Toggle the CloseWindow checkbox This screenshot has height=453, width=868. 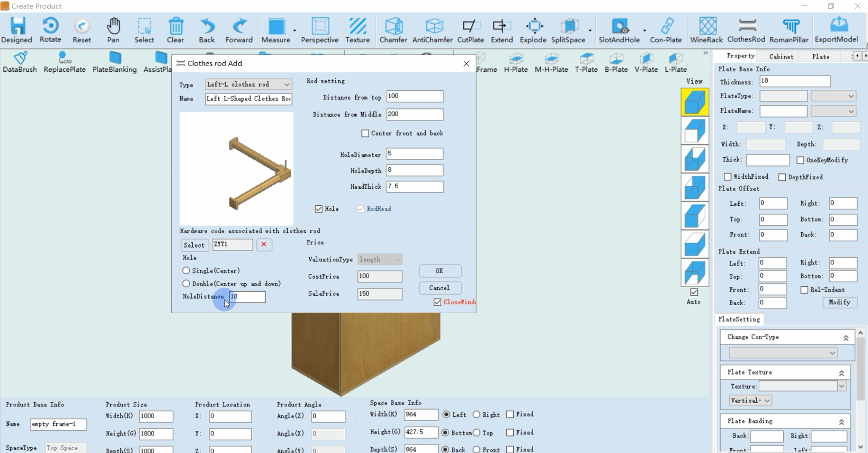[438, 302]
